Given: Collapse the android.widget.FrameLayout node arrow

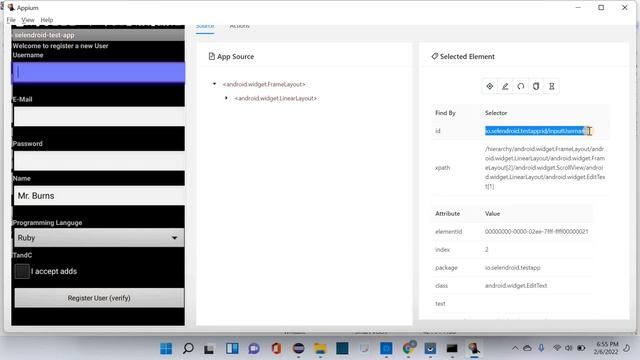Looking at the screenshot, I should [214, 84].
